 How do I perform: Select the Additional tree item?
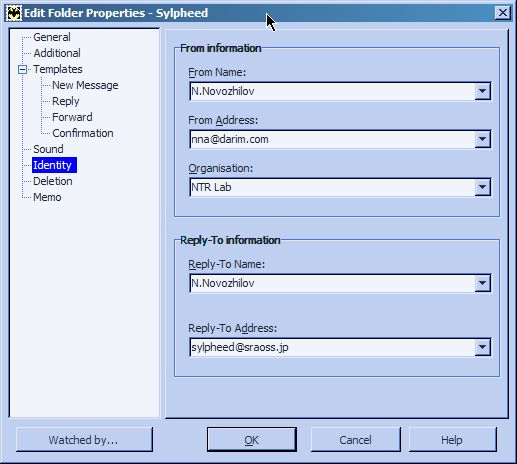click(x=57, y=53)
